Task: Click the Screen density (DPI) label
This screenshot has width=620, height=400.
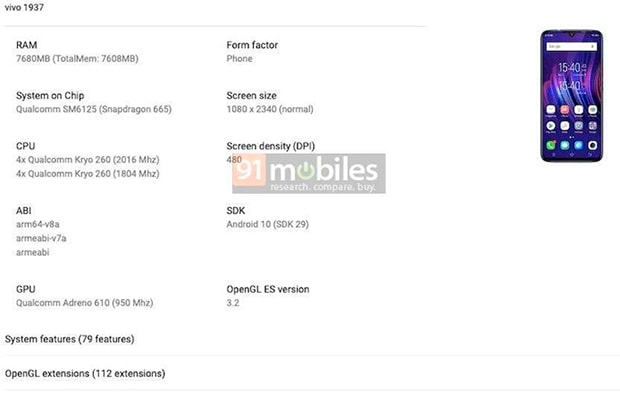Action: 275,146
